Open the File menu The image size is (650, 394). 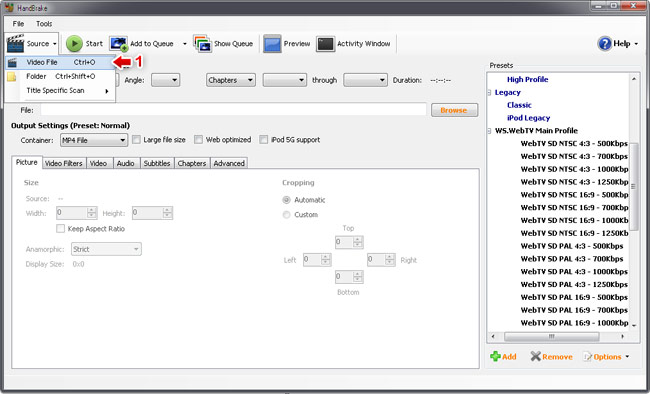(x=18, y=24)
